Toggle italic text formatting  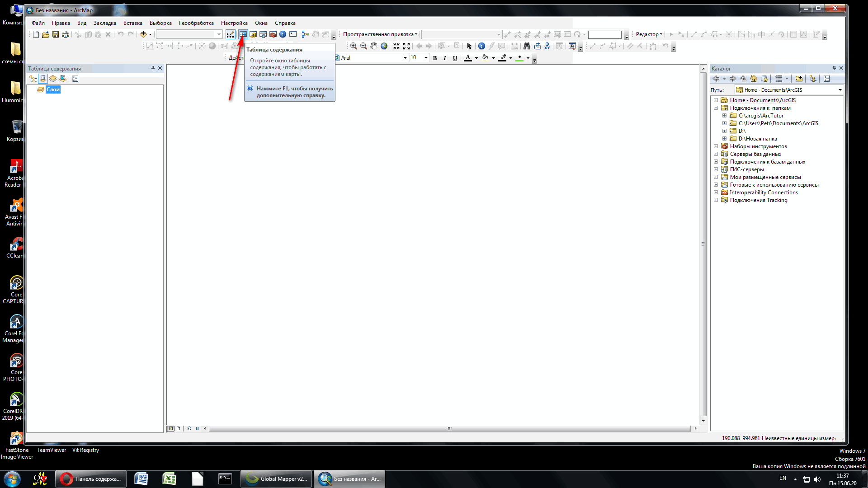tap(445, 58)
